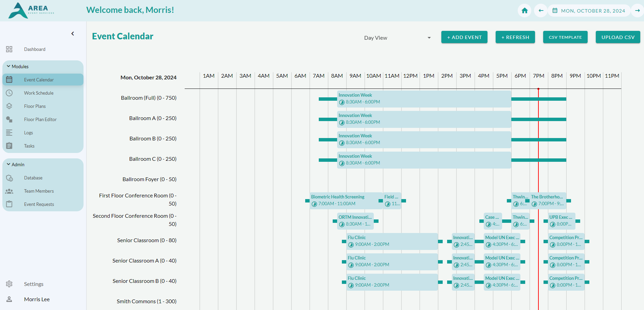Open the Biometric Health Screening event

pyautogui.click(x=344, y=200)
